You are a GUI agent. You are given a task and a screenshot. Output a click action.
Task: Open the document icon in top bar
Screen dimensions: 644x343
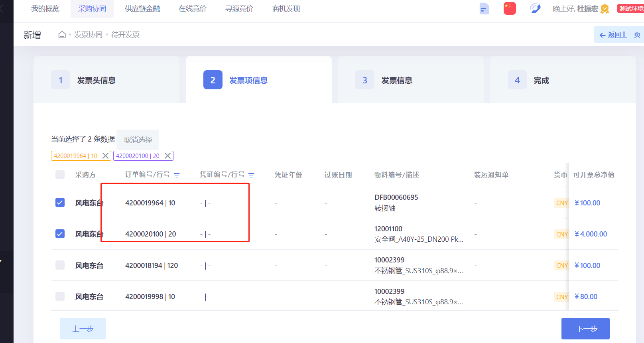coord(484,9)
